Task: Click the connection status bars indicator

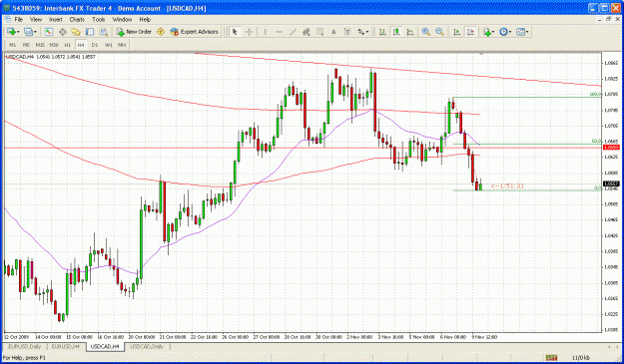Action: coord(551,358)
